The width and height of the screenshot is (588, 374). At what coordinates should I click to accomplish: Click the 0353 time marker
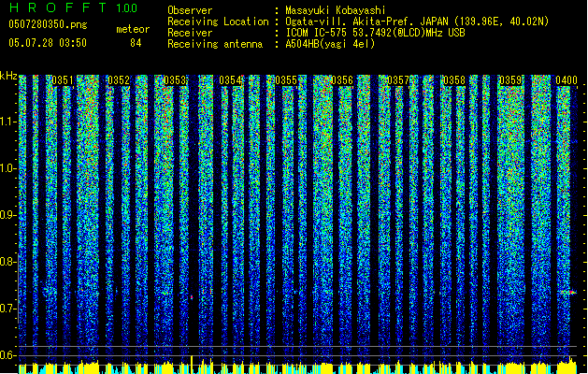(175, 80)
